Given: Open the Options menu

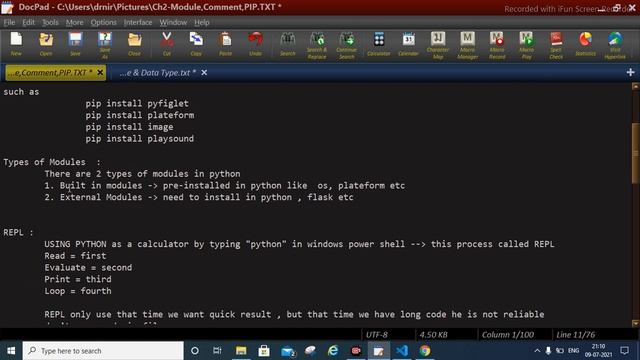Looking at the screenshot, I should (103, 22).
